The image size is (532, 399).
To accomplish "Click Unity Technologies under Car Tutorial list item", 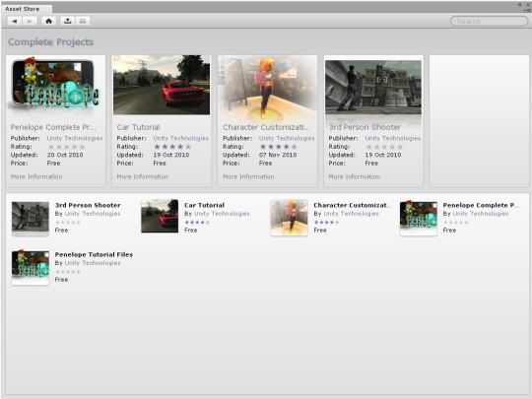I will 222,214.
